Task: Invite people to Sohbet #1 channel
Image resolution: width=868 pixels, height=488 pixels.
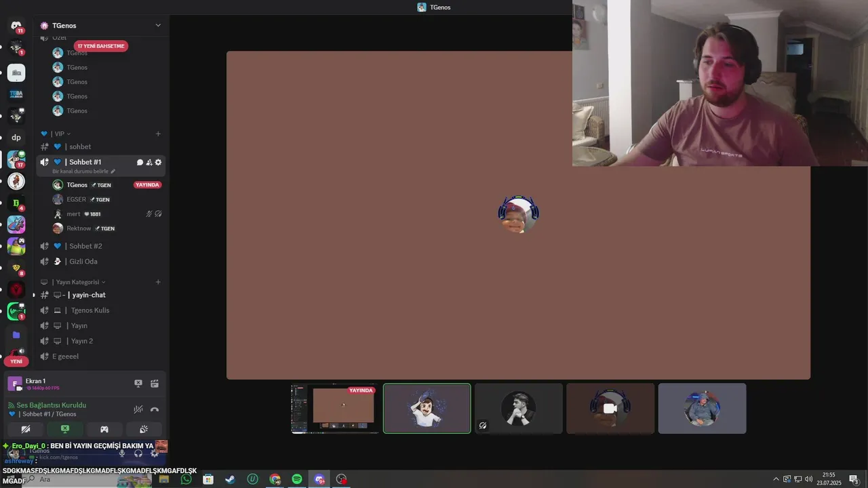Action: pos(149,163)
